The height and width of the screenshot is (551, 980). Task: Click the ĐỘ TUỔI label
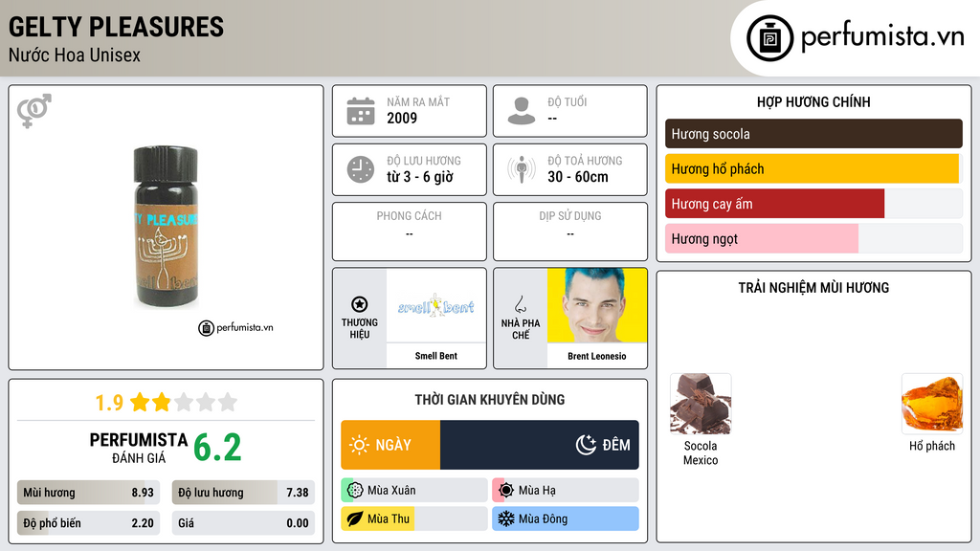tap(568, 101)
